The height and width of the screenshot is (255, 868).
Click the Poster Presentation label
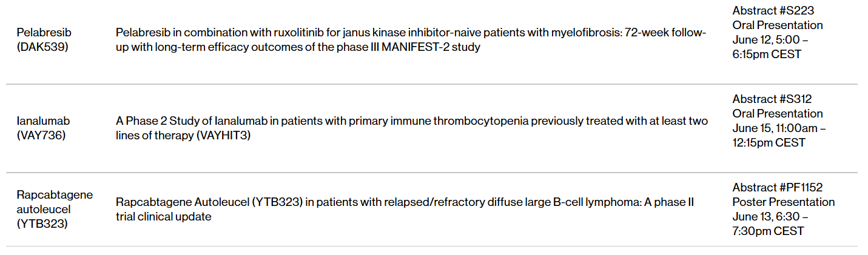(x=783, y=202)
